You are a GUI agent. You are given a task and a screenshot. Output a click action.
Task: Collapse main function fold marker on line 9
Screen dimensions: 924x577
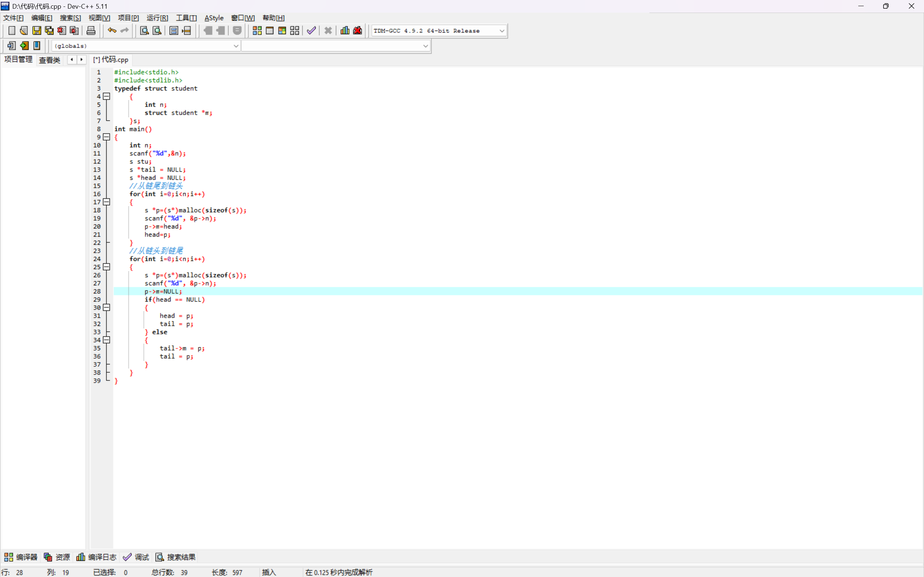click(107, 137)
